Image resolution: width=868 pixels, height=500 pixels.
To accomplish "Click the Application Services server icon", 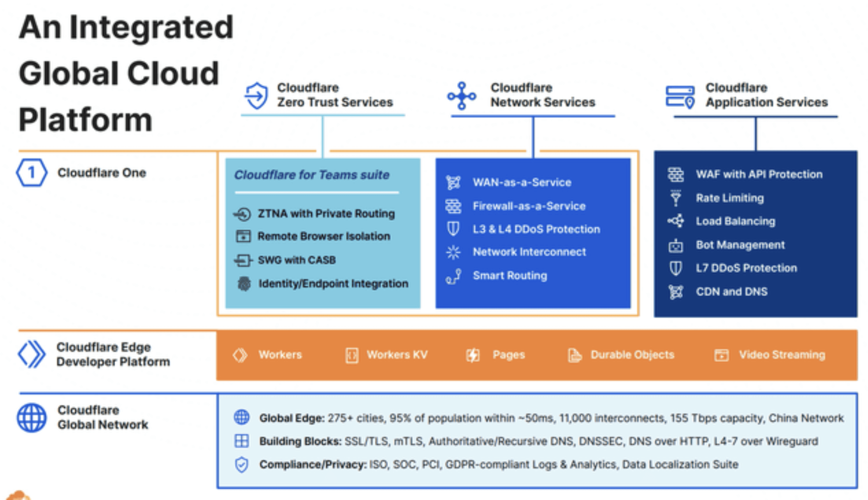I will [680, 97].
